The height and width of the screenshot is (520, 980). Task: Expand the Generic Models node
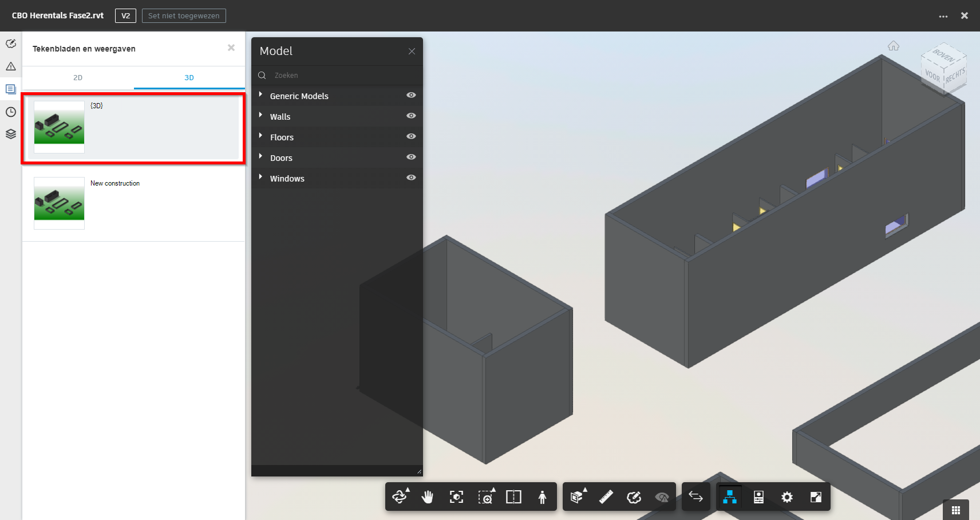260,94
